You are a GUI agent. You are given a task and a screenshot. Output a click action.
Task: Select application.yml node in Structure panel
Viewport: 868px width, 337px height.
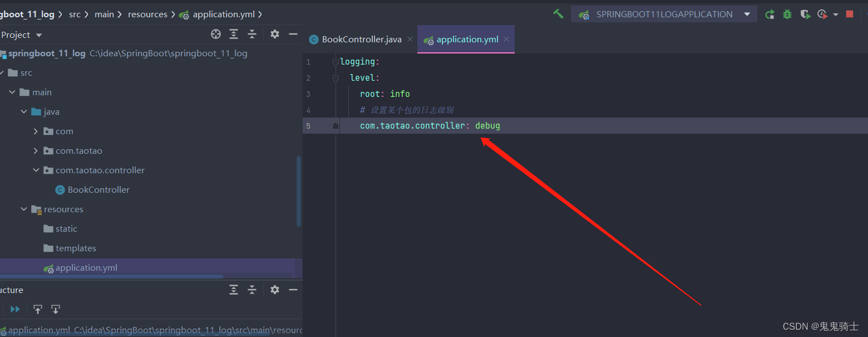pyautogui.click(x=151, y=330)
